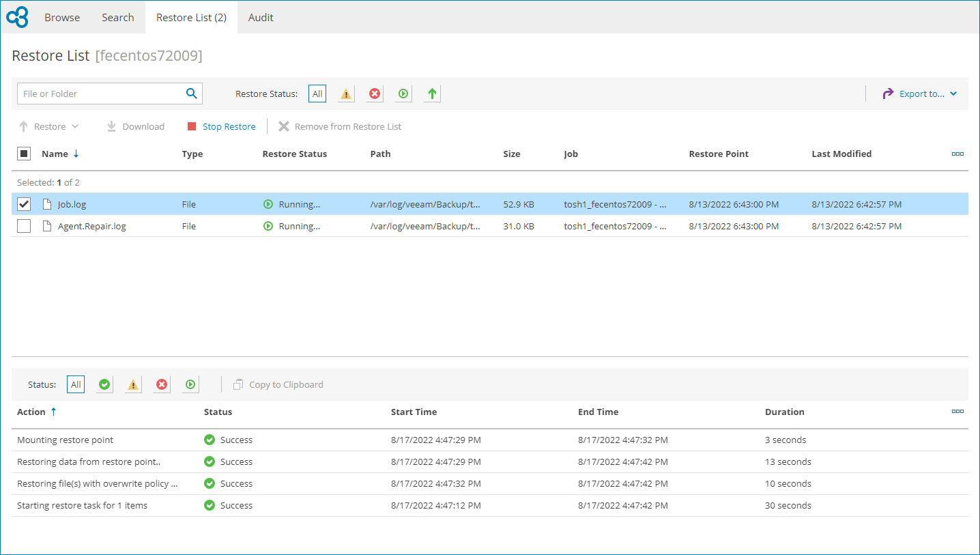Switch to the Browse tab

click(x=62, y=17)
